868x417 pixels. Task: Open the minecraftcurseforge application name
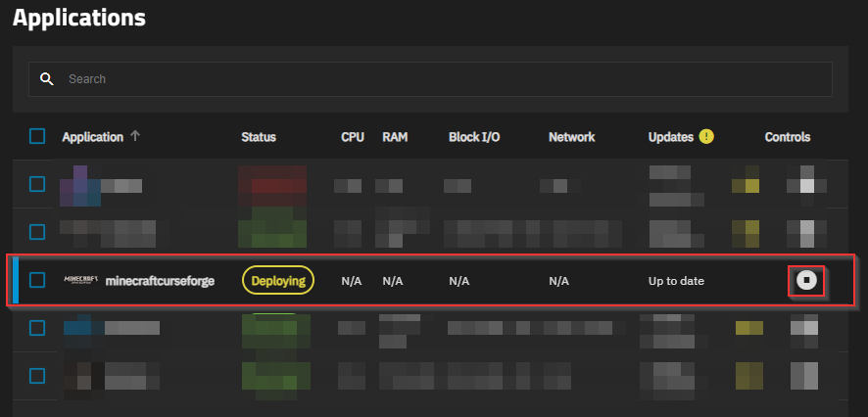(160, 281)
